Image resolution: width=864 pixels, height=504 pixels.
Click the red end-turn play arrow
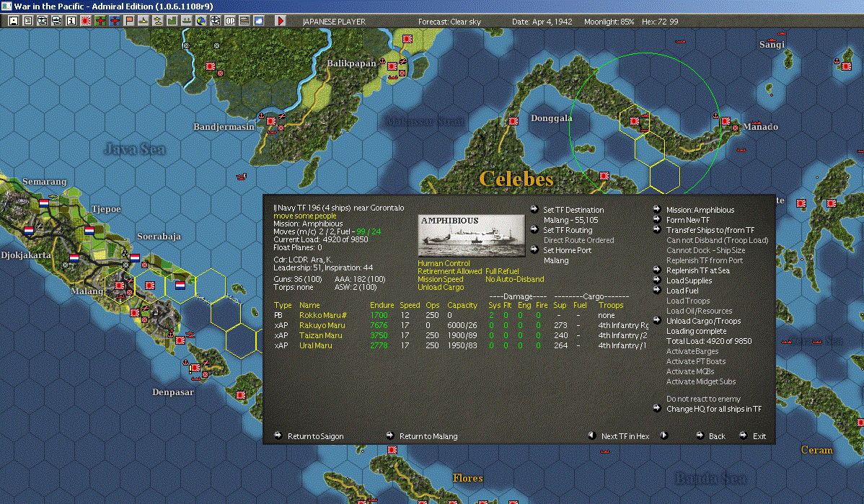(280, 21)
